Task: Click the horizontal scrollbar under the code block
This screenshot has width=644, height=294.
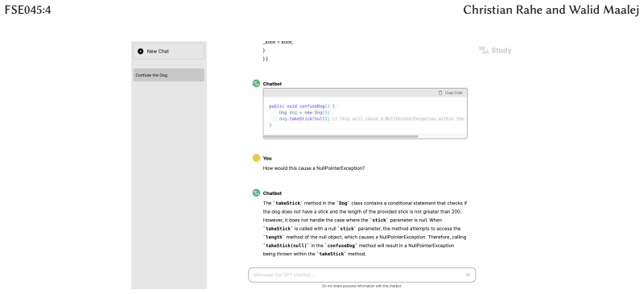Action: [341, 136]
